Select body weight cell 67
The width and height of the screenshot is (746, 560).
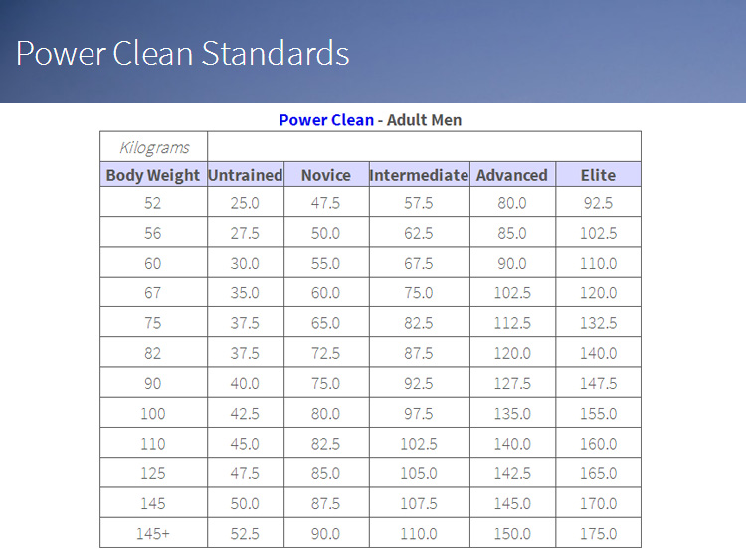coord(153,293)
